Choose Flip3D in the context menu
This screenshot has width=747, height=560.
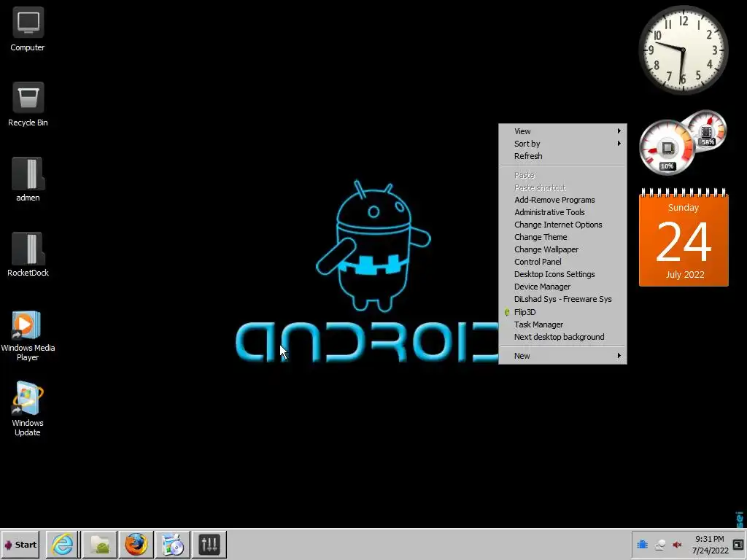[562, 312]
